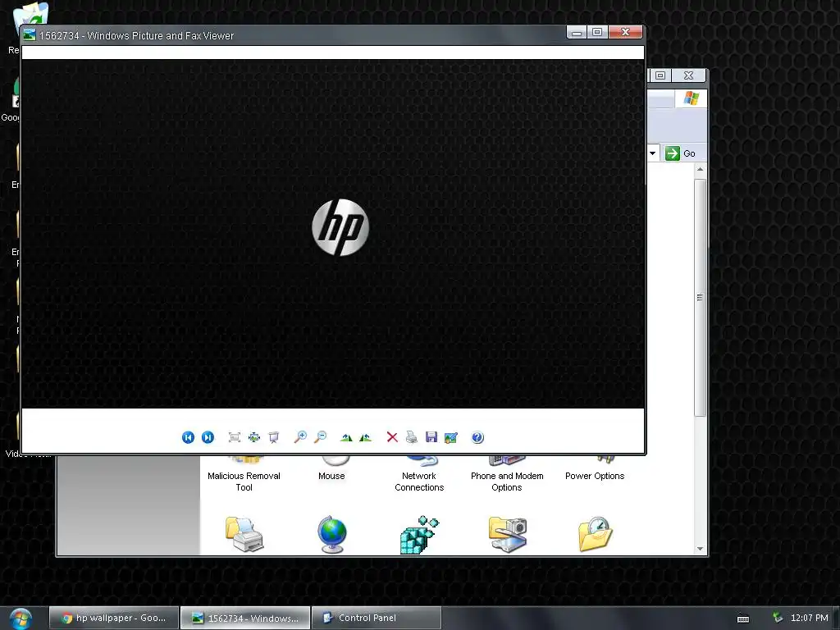The image size is (840, 630).
Task: Zoom in on the picture
Action: pos(300,437)
